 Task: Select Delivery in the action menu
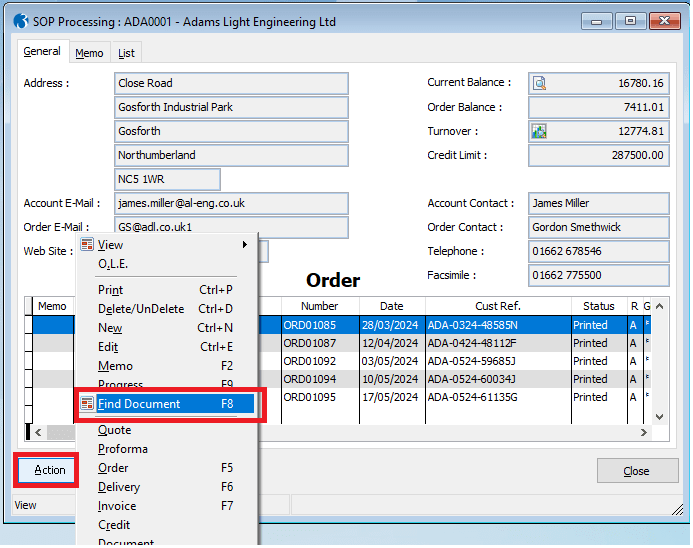click(x=119, y=487)
